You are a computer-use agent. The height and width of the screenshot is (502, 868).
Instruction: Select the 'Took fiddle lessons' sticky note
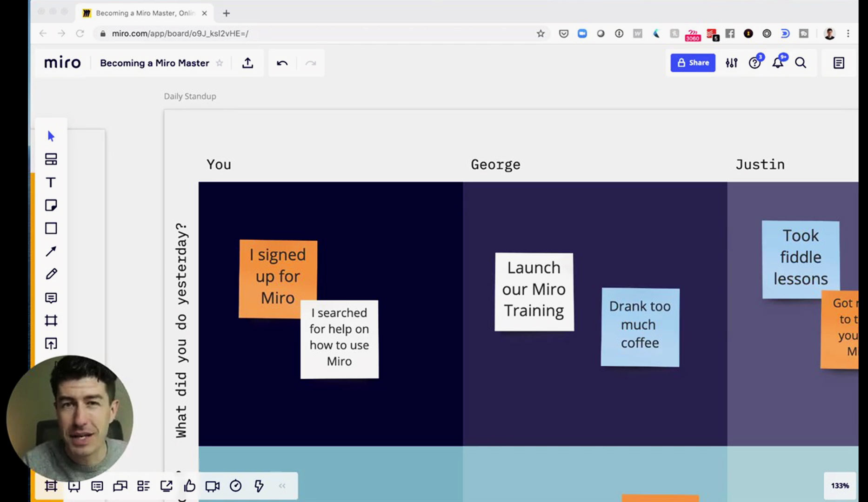click(x=801, y=259)
